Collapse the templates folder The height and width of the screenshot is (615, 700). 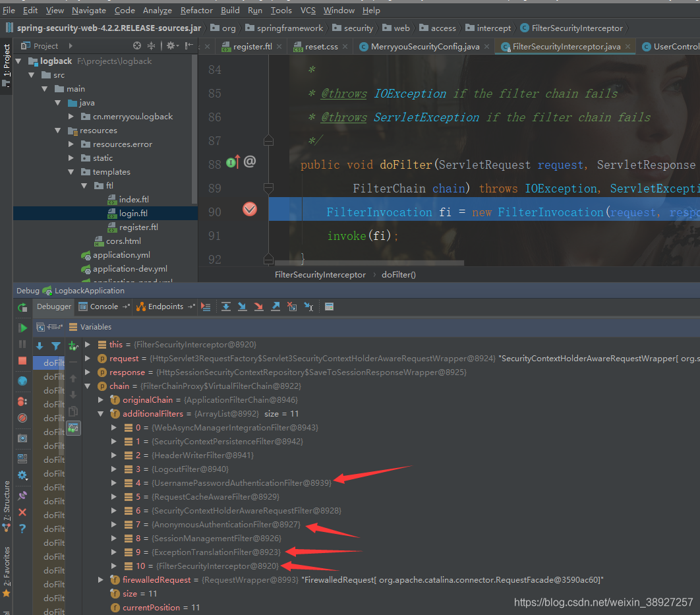[x=71, y=172]
